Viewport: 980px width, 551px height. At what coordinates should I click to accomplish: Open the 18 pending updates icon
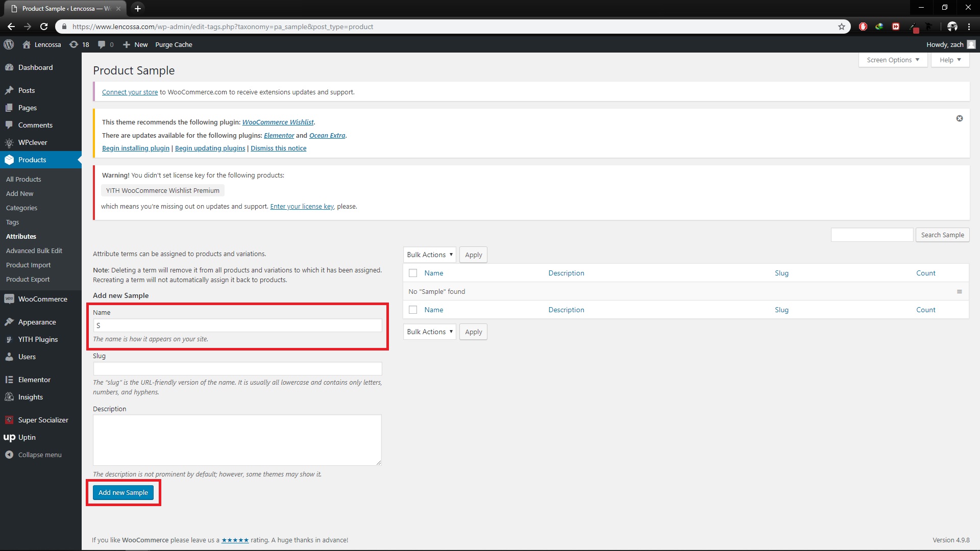click(x=79, y=44)
